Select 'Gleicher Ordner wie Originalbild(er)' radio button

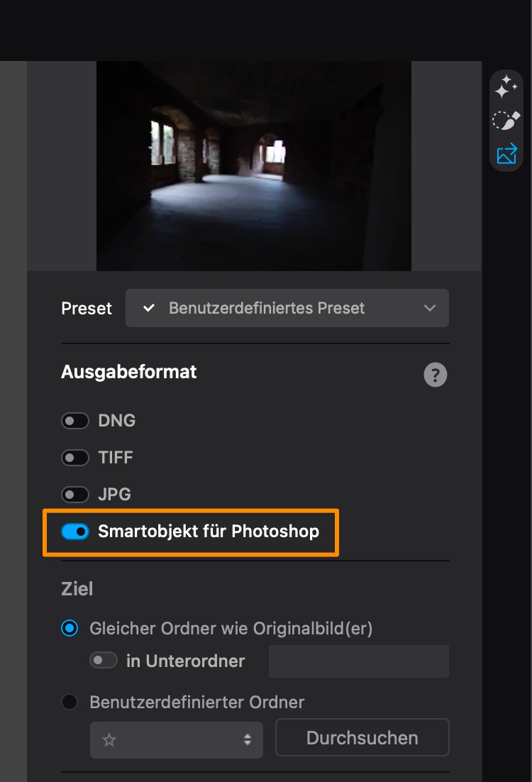[x=70, y=628]
